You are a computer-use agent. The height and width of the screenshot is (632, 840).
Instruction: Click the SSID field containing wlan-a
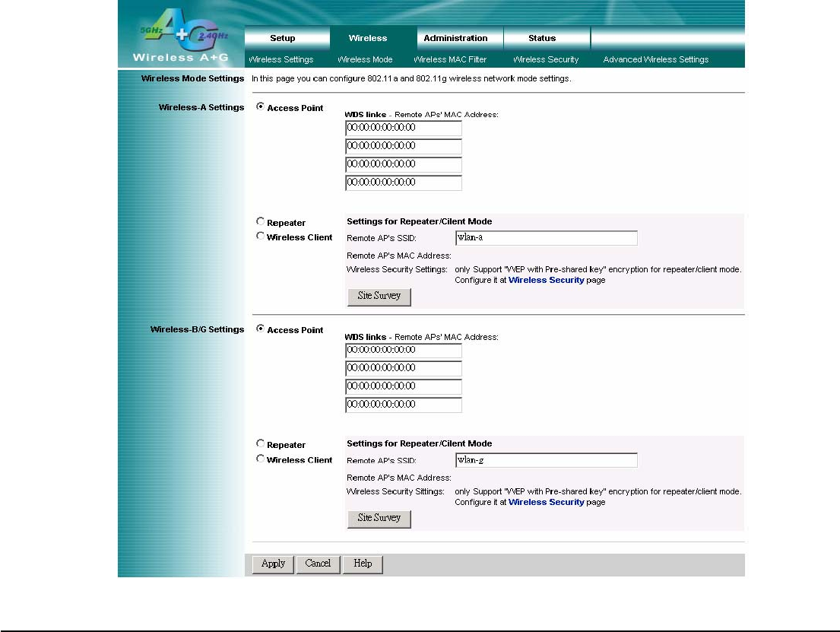547,238
